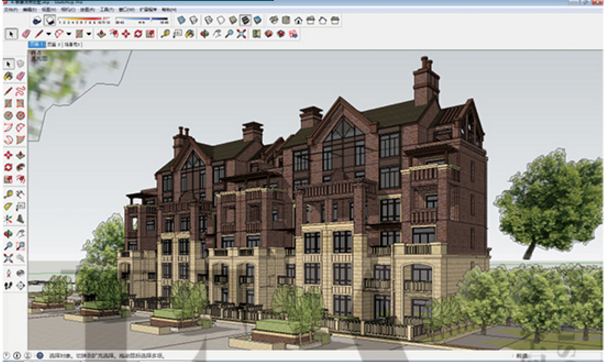
Task: Select the Eraser tool in the top toolbar
Action: pos(26,34)
